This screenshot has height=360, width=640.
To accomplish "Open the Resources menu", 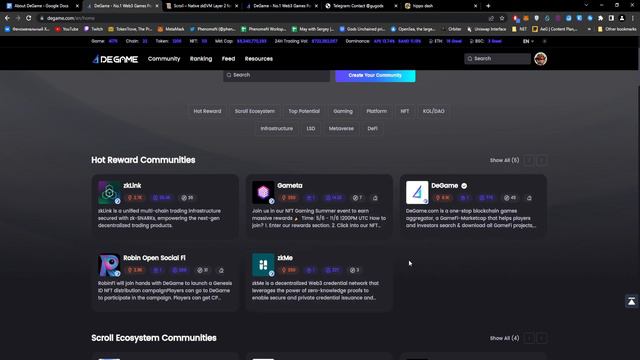I will tap(259, 59).
